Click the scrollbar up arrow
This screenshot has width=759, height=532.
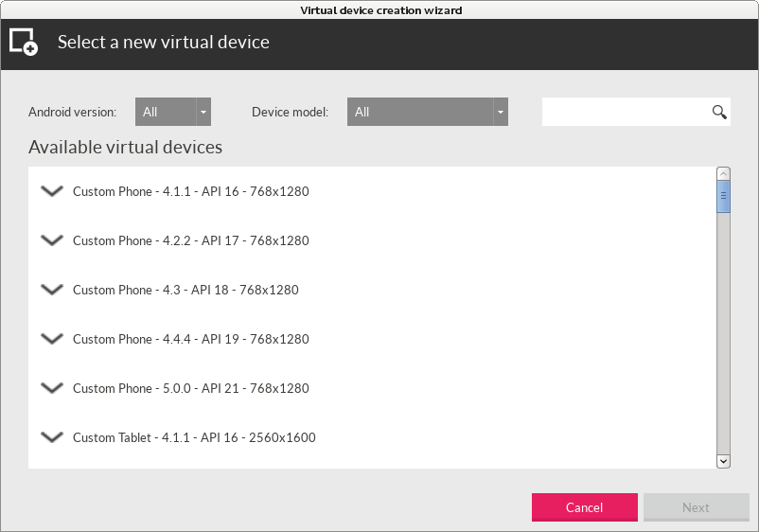pyautogui.click(x=723, y=174)
